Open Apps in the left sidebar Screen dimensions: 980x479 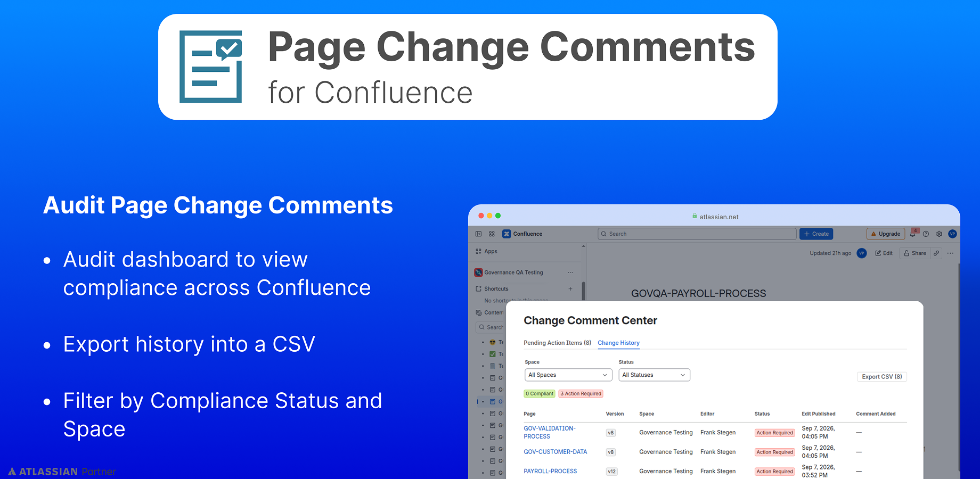486,251
